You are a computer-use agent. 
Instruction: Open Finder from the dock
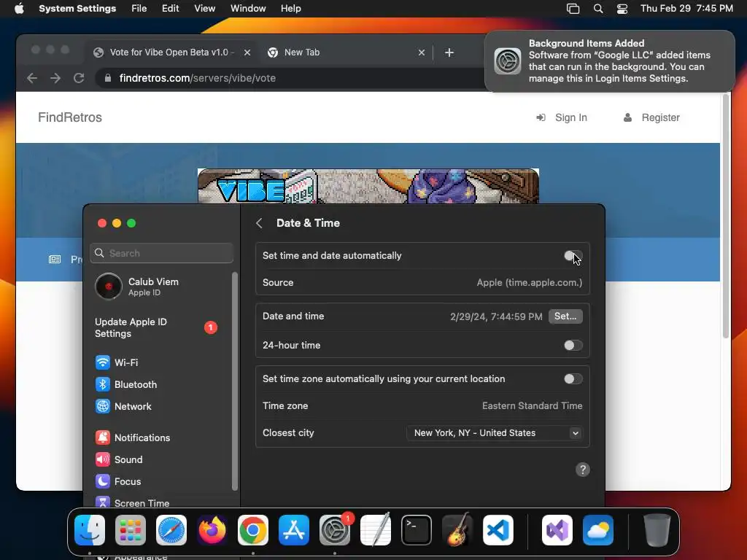click(90, 530)
